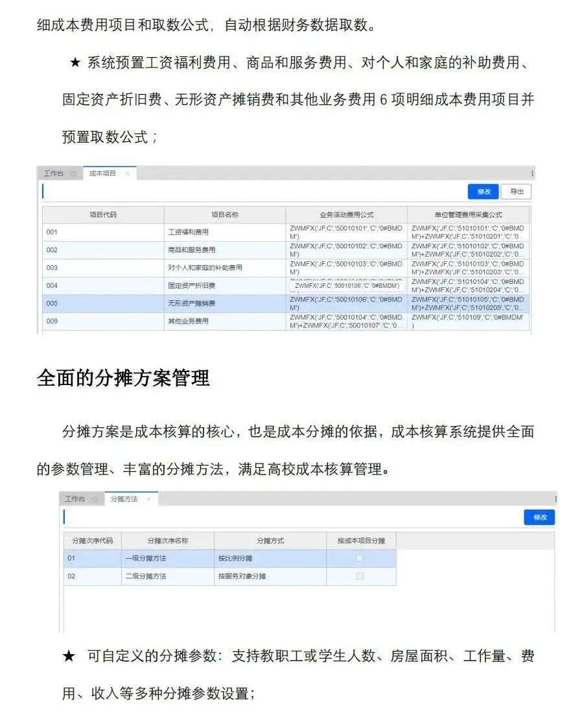Click the 工作台 tab icon in cost item panel

pos(73,174)
